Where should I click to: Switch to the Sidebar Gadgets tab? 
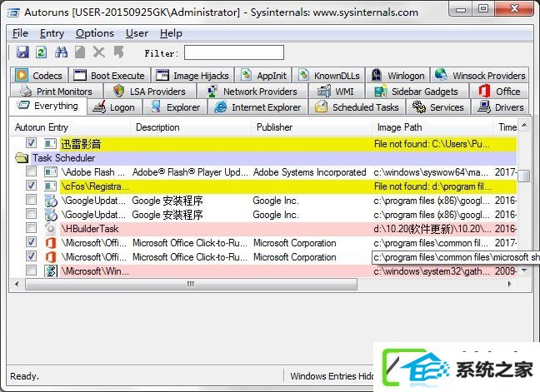[416, 92]
